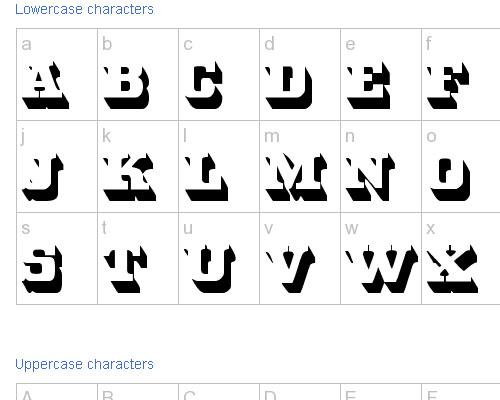The image size is (500, 400).
Task: Click the 'n' glyph image
Action: pos(371,177)
